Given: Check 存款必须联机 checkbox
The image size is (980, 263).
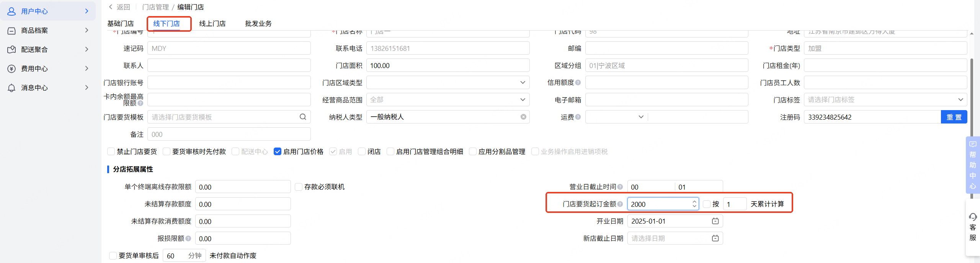Looking at the screenshot, I should tap(299, 187).
